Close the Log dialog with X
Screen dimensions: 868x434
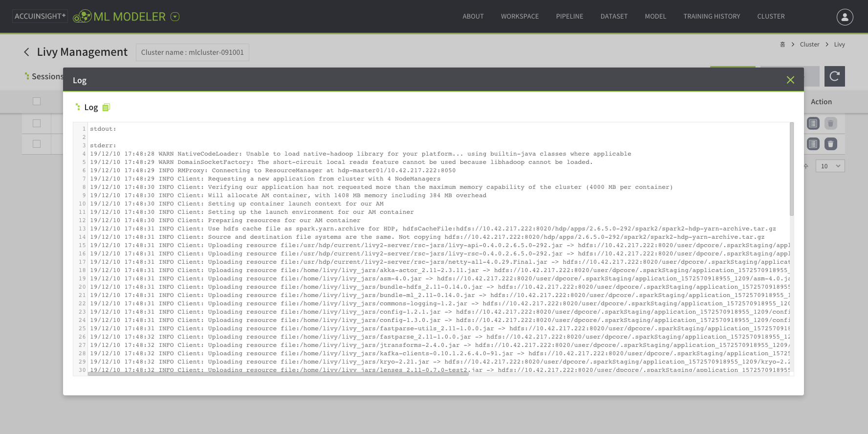point(790,80)
